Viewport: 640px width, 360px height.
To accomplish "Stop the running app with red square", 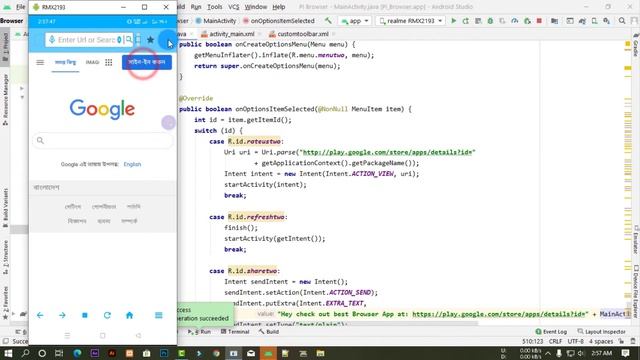I will [x=539, y=20].
